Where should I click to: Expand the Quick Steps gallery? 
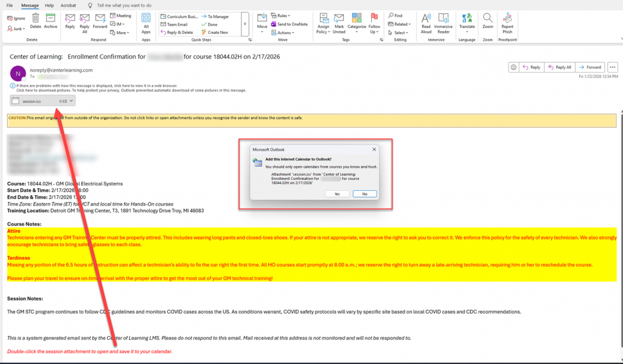click(x=245, y=24)
